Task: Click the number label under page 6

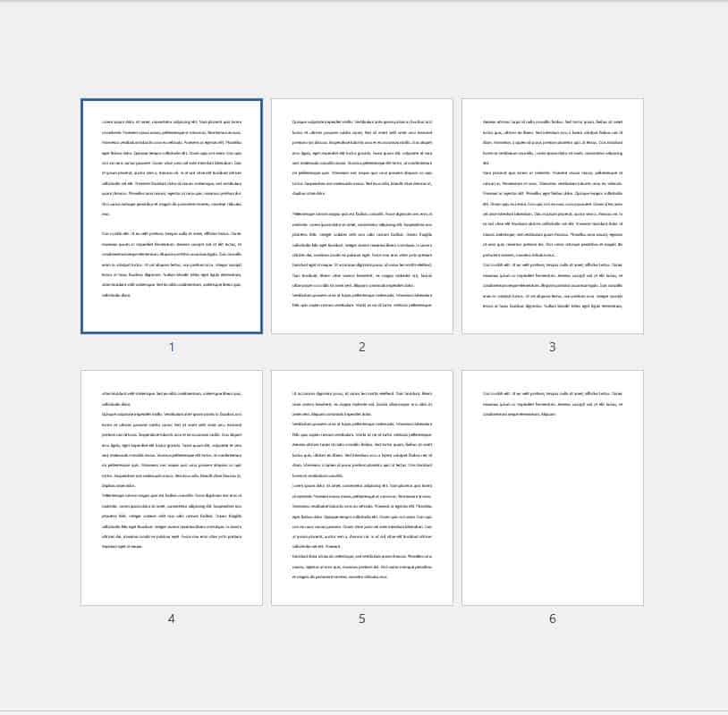Action: click(x=552, y=618)
